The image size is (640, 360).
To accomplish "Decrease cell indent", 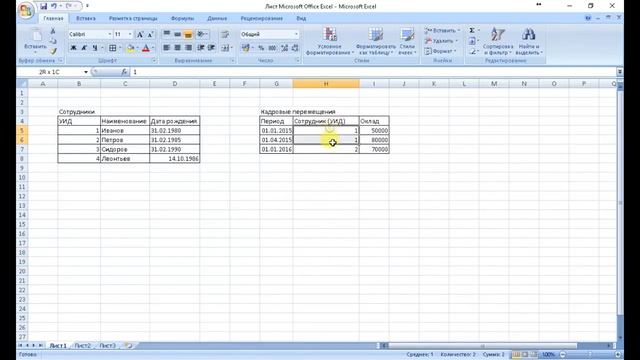I will tap(201, 48).
